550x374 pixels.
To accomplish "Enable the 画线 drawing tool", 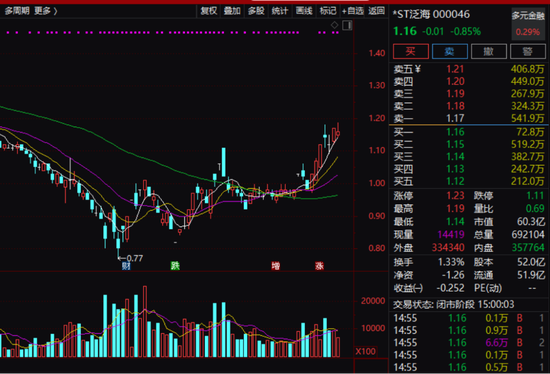I will (x=304, y=11).
